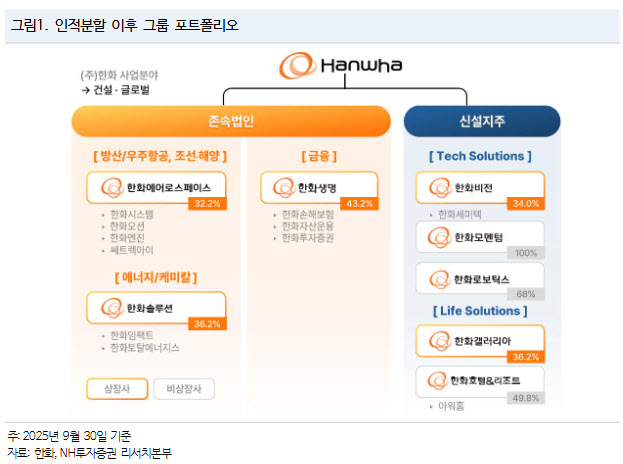The image size is (623, 464).
Task: Click the 32.2% stake badge
Action: (x=206, y=203)
